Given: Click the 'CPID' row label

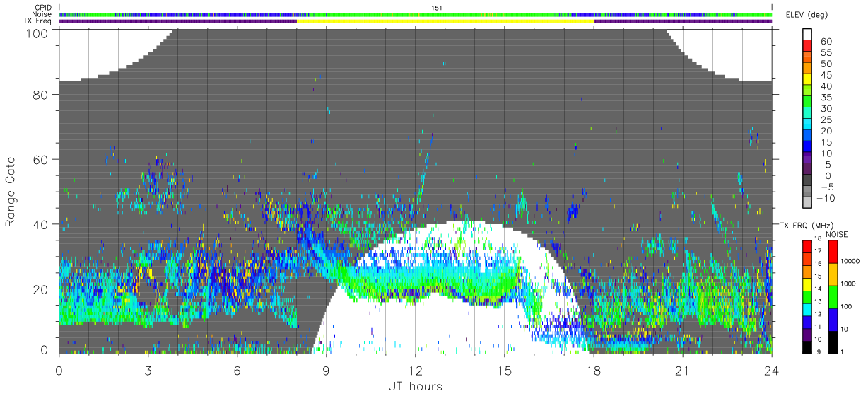Looking at the screenshot, I should click(x=42, y=8).
